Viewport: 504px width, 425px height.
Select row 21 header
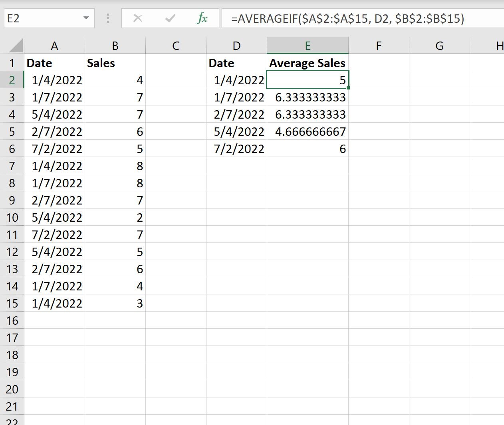(x=12, y=406)
